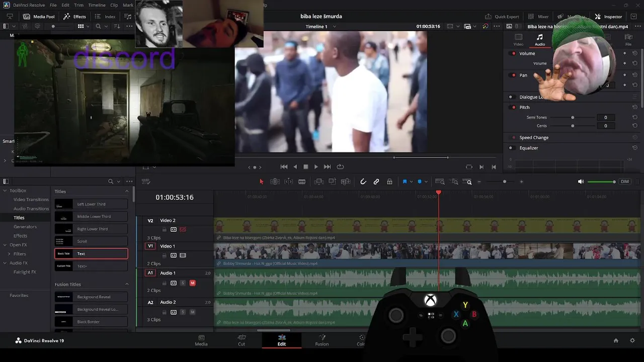Click the timeline zoom-out minus button
This screenshot has width=644, height=362.
(479, 182)
